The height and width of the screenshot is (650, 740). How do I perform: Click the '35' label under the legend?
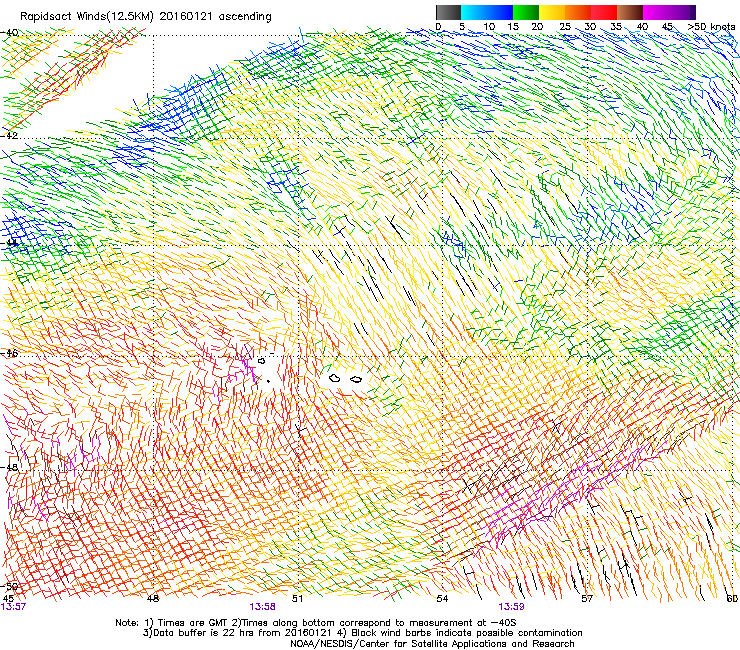point(616,27)
